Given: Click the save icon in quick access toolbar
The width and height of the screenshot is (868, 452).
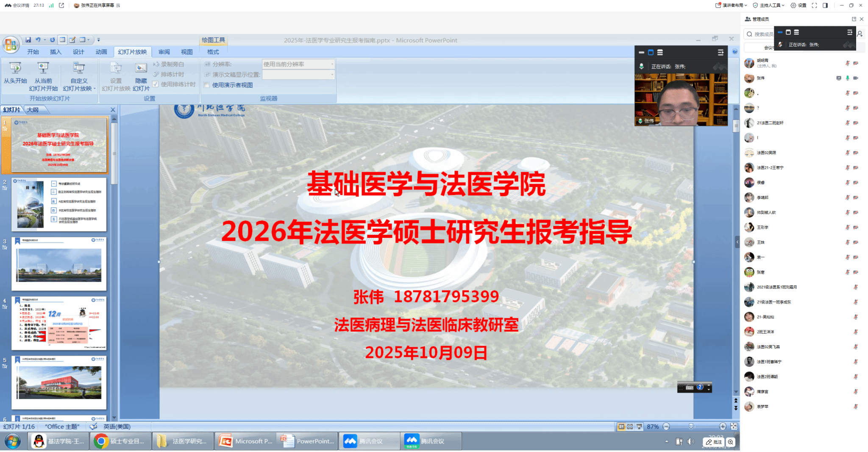Looking at the screenshot, I should [x=28, y=40].
